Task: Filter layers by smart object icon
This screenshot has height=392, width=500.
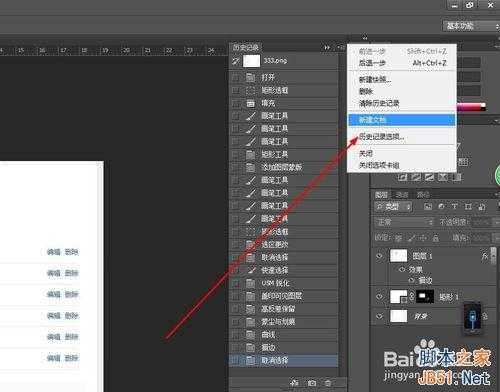Action: (x=482, y=207)
